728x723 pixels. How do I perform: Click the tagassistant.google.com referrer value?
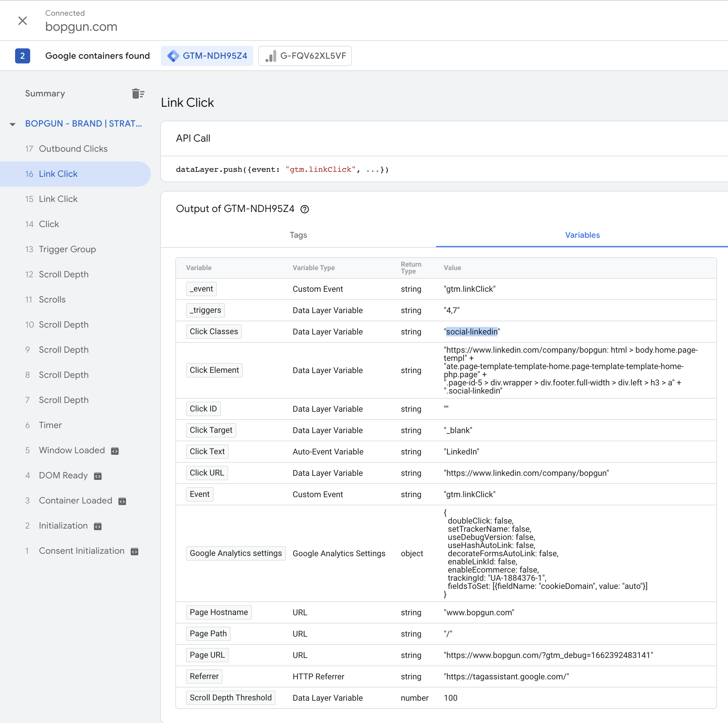506,677
